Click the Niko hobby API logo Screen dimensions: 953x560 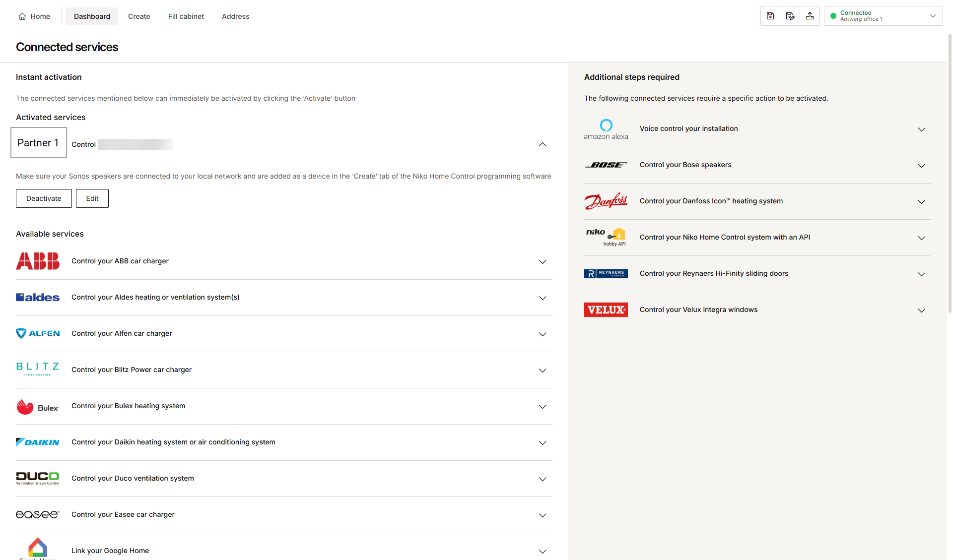point(606,237)
